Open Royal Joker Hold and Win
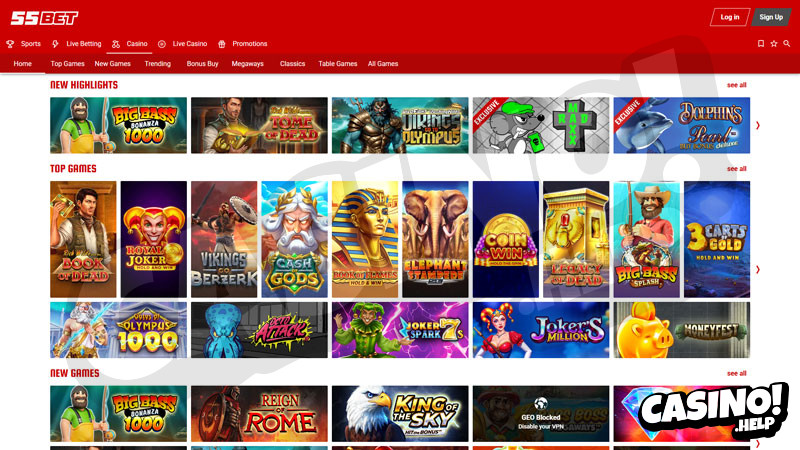Screen dimensions: 800x450 point(154,239)
